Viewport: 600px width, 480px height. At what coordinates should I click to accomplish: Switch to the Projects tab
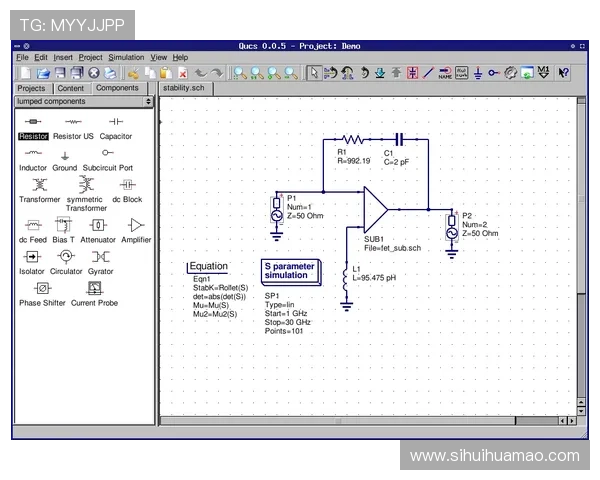pos(32,88)
